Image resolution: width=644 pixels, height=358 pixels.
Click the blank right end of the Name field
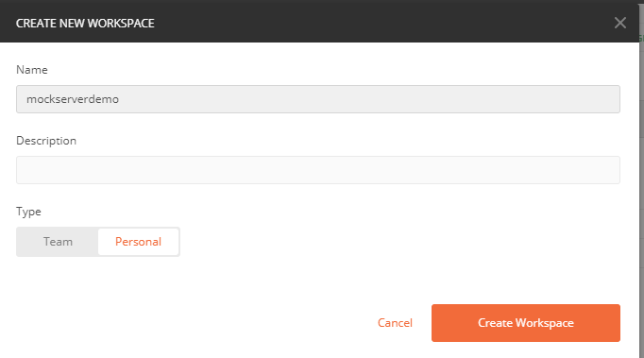575,99
